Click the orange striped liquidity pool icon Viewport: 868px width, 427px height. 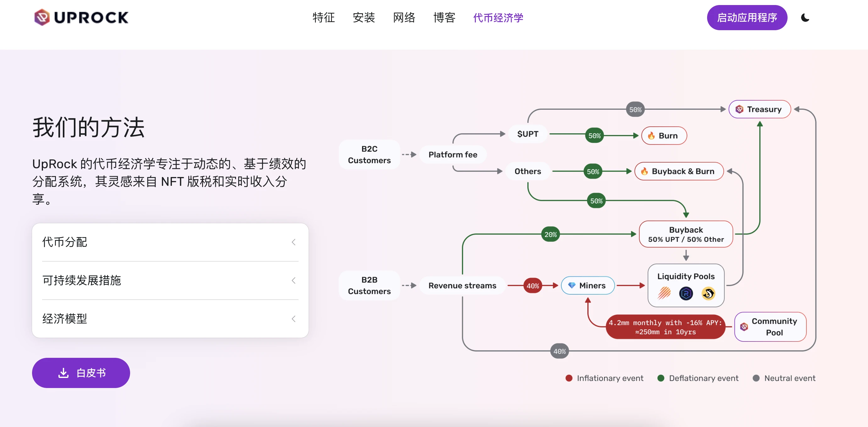[664, 293]
